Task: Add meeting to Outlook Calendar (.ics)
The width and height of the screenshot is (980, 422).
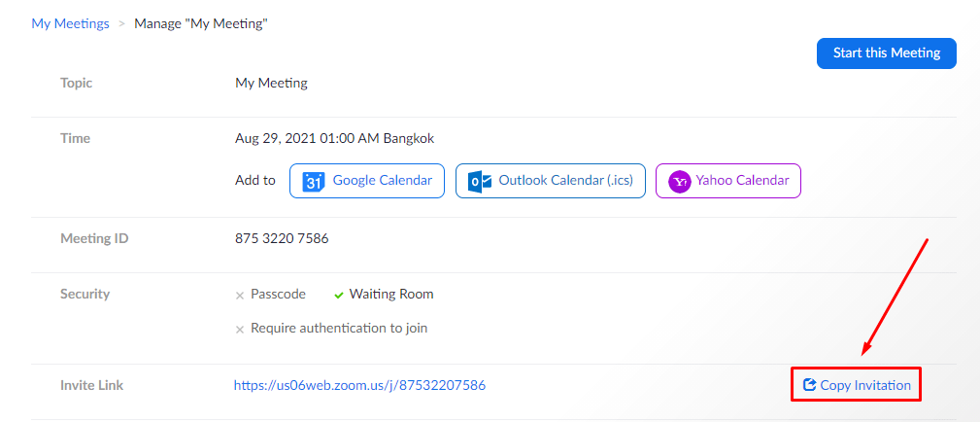Action: coord(551,181)
